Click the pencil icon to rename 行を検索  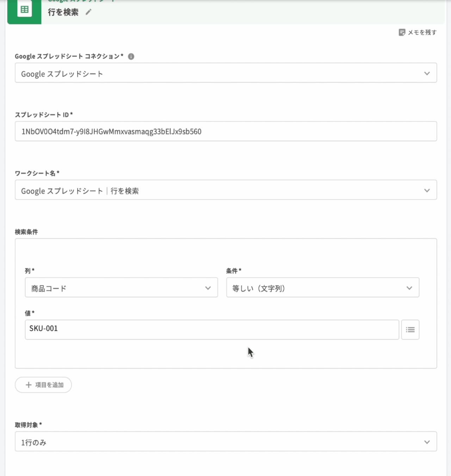pos(88,12)
